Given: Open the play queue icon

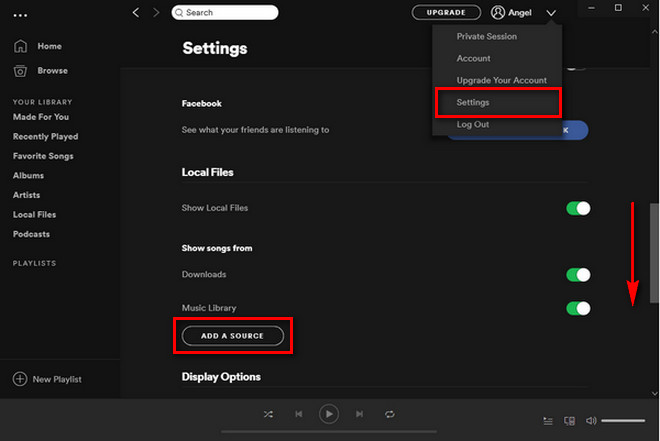Looking at the screenshot, I should click(548, 421).
